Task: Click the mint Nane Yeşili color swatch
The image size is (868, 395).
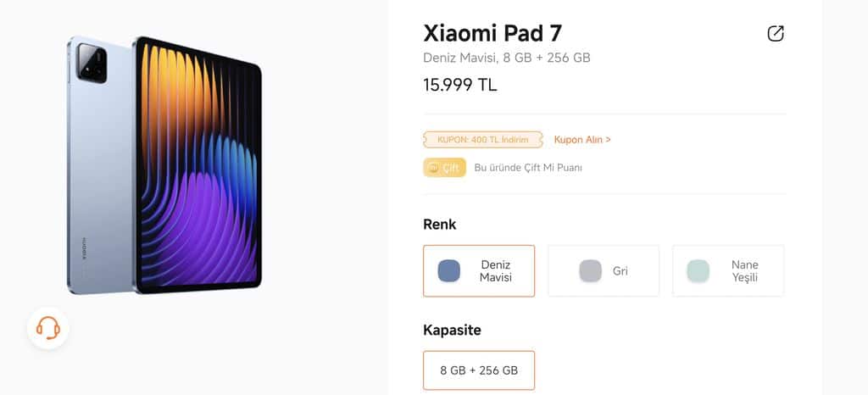Action: tap(698, 271)
